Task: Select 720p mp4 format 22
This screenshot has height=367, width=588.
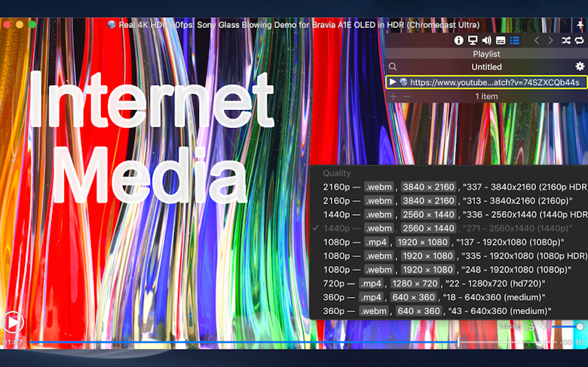Action: point(449,283)
